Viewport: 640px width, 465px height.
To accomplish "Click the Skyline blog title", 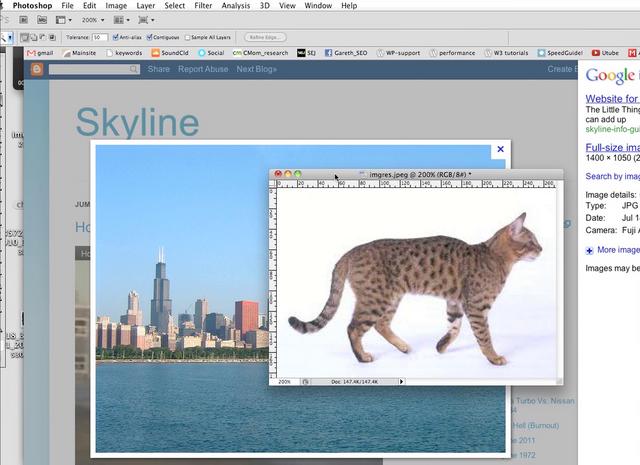I will click(138, 122).
